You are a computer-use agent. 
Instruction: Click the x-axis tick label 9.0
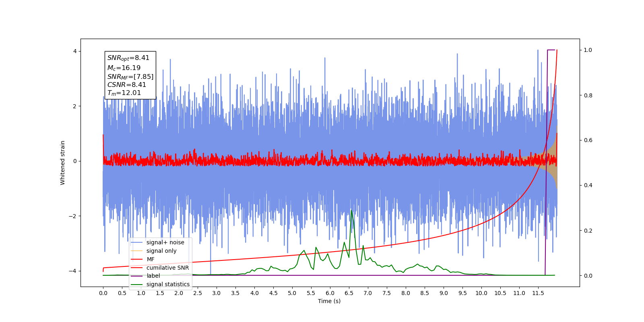[444, 293]
